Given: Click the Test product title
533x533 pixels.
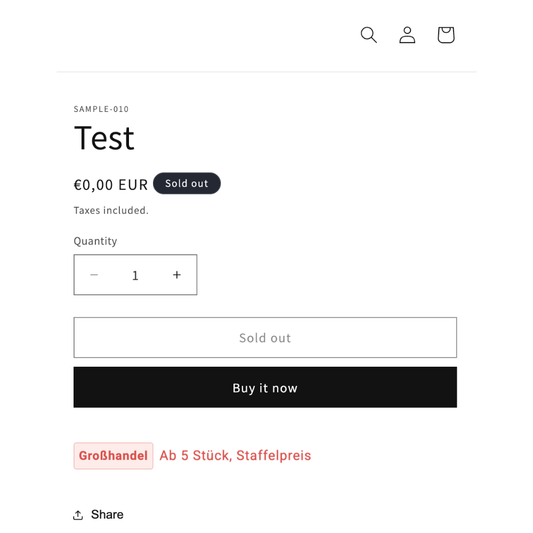Looking at the screenshot, I should click(x=104, y=138).
